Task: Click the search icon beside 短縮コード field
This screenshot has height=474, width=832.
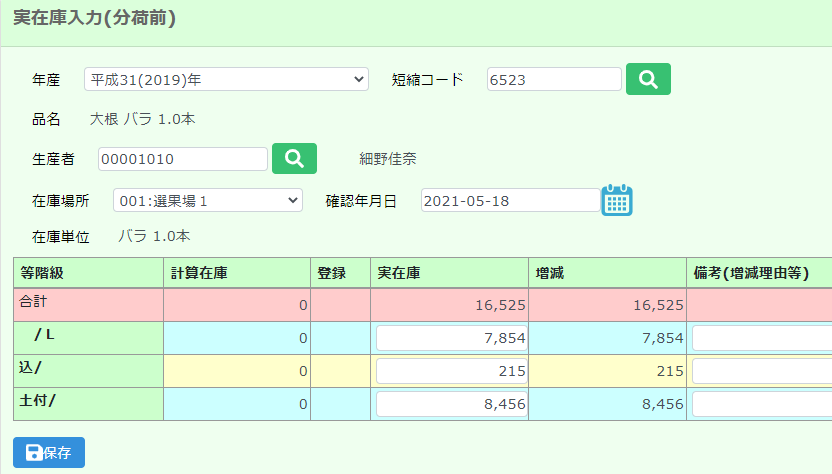Action: pyautogui.click(x=648, y=79)
